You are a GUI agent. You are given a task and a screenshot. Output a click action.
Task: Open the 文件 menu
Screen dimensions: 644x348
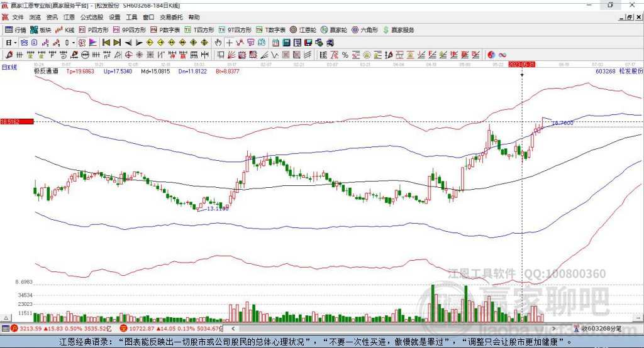coord(18,17)
